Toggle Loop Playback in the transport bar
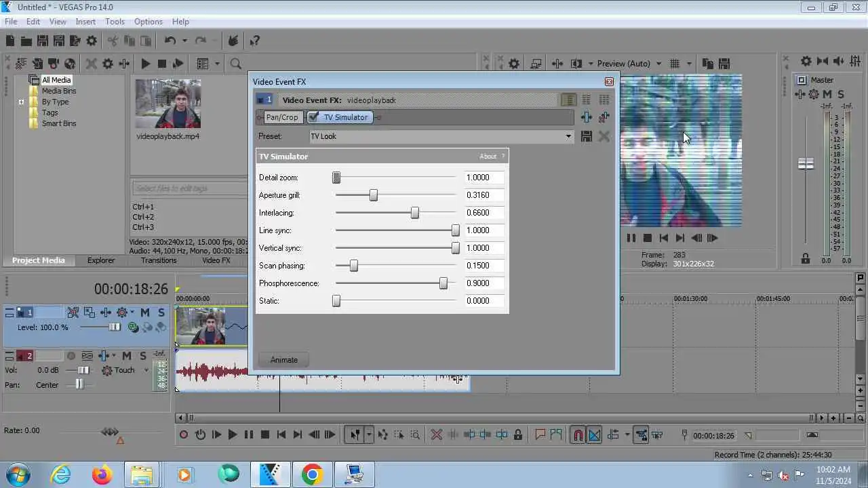The height and width of the screenshot is (488, 868). click(200, 435)
